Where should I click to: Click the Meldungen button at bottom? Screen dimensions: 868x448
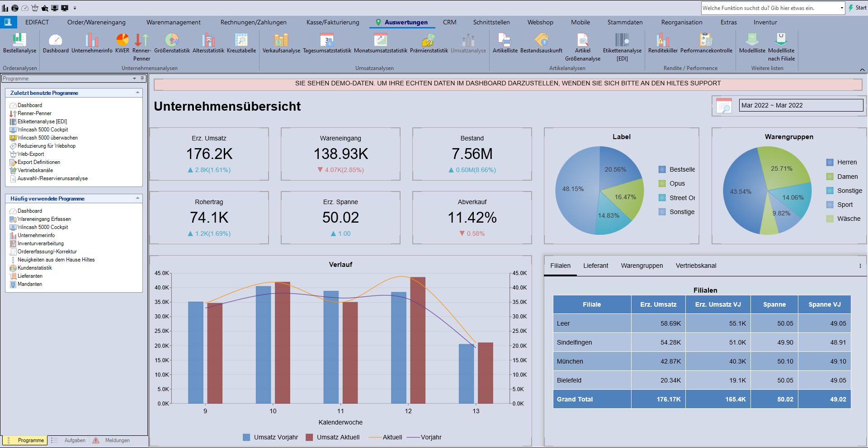click(117, 440)
